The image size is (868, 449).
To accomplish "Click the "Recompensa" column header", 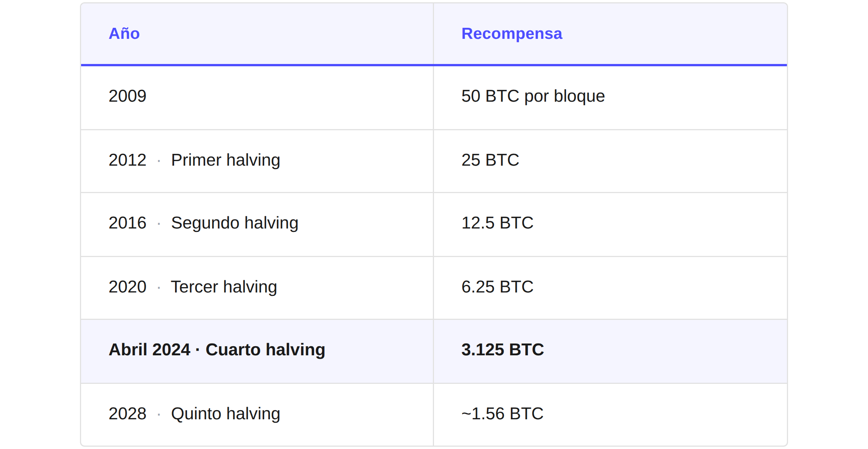I will coord(511,34).
